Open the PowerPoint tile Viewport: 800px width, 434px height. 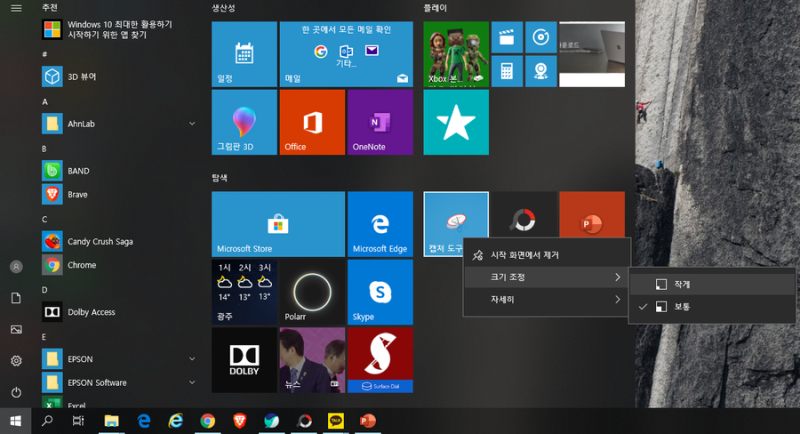(x=592, y=215)
